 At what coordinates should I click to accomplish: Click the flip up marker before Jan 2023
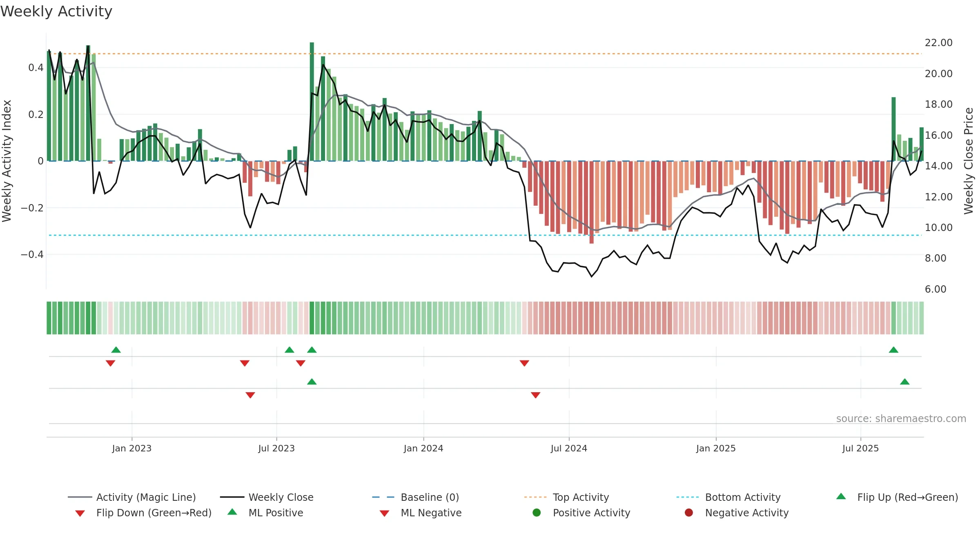tap(116, 350)
